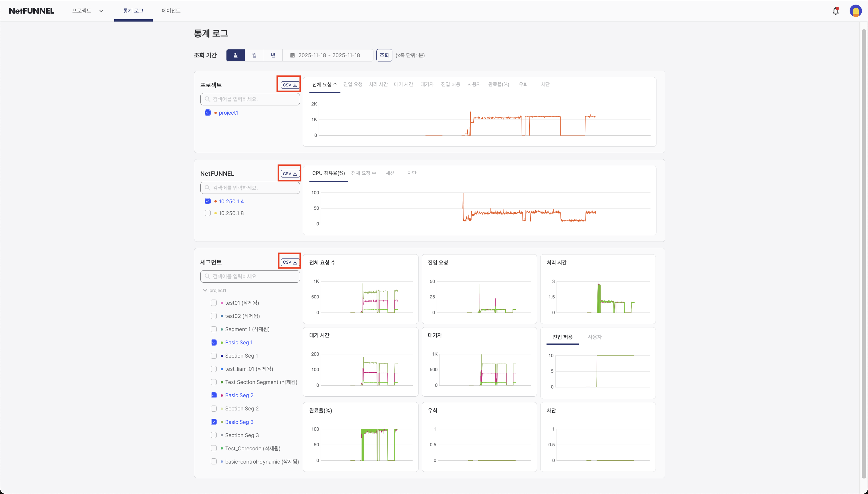Download CSV for 세그먼트 section
868x494 pixels.
pos(290,262)
